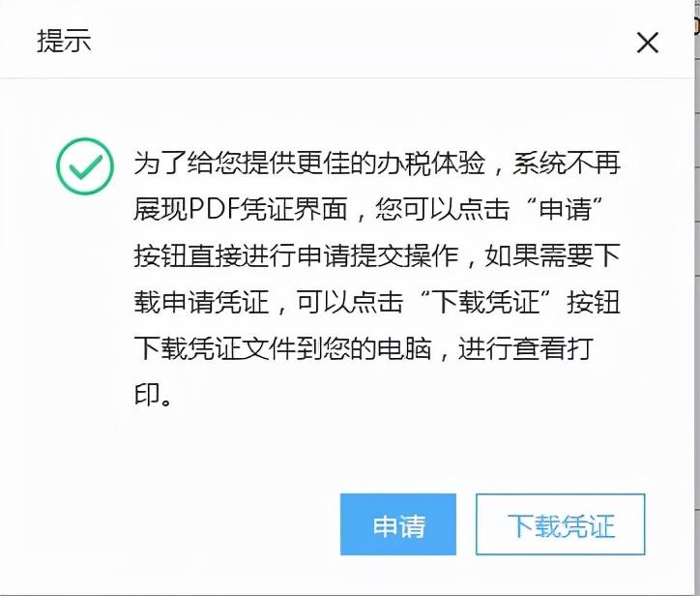This screenshot has width=700, height=596.
Task: Click the phrase 如果需要下 in third line
Action: coord(553,255)
